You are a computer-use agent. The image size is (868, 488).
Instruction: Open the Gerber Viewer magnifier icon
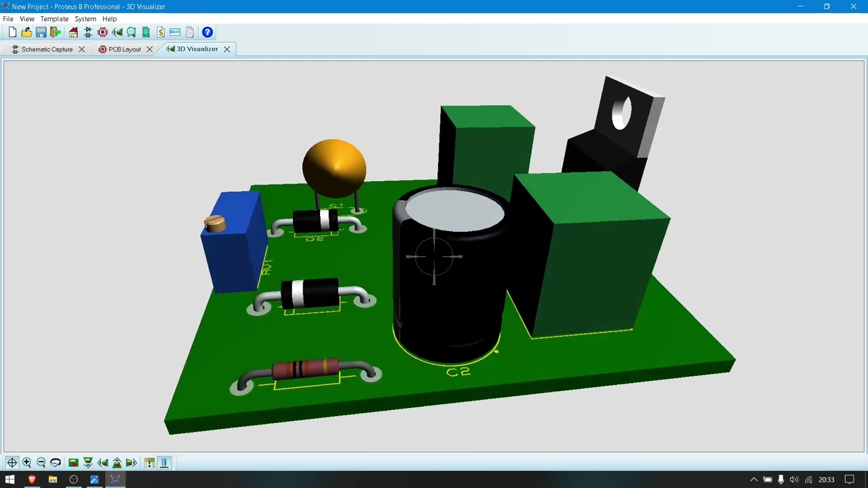point(132,32)
